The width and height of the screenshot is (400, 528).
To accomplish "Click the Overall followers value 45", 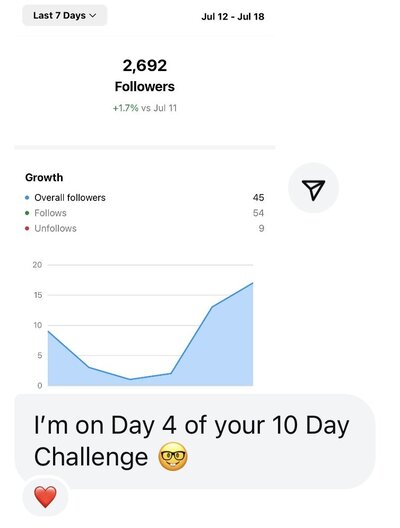I will pos(258,198).
